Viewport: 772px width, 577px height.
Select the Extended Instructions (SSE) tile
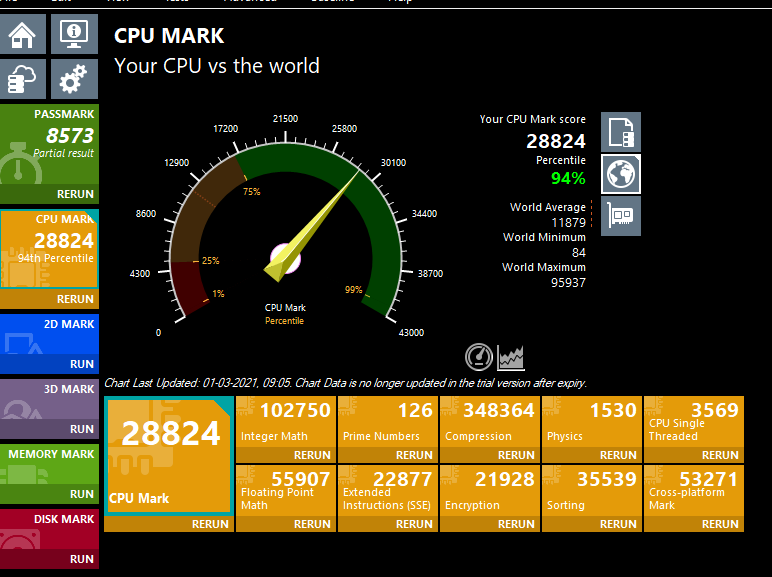click(x=388, y=491)
